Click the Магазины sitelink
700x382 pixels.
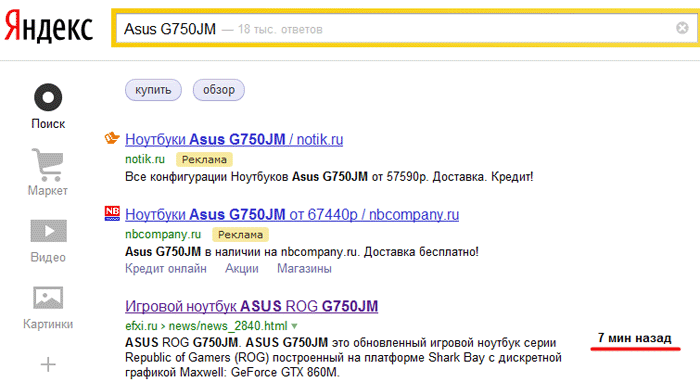pos(304,269)
